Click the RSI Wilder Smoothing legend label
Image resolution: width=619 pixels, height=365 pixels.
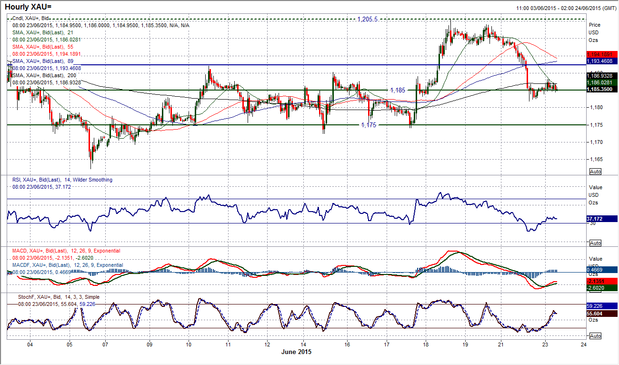pos(62,180)
